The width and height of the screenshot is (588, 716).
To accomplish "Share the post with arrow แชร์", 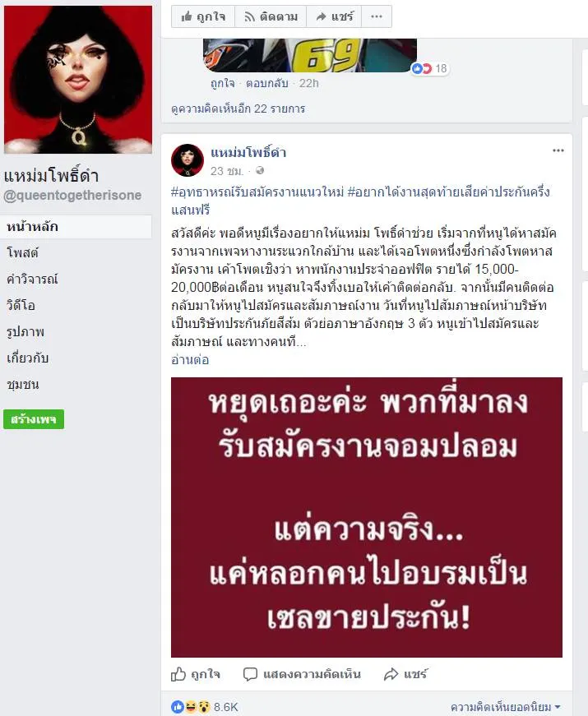I will [x=405, y=674].
